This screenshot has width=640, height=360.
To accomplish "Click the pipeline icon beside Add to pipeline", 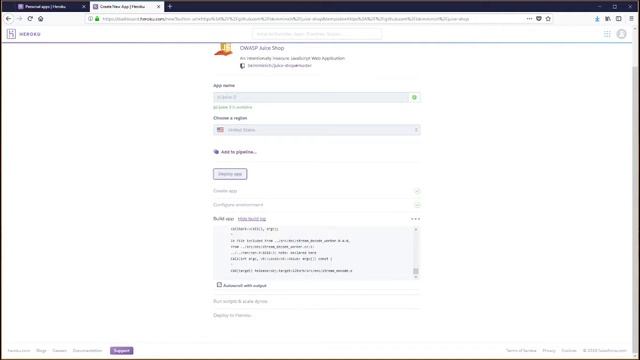I will 216,152.
